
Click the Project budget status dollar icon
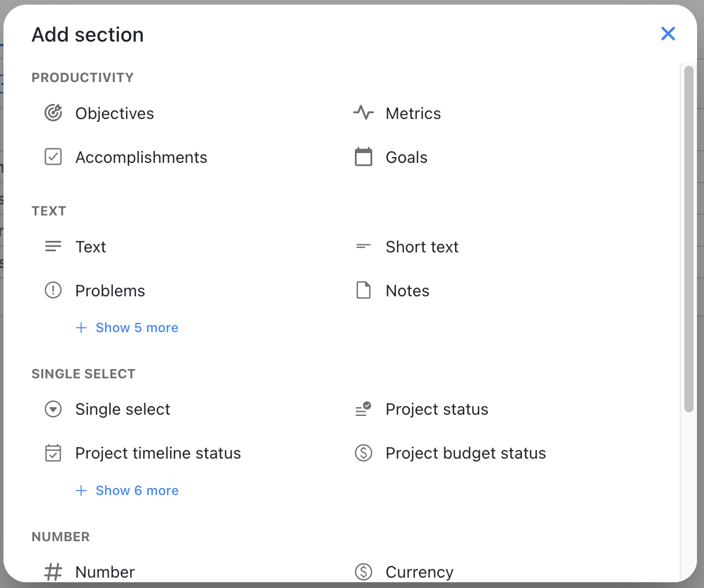364,453
